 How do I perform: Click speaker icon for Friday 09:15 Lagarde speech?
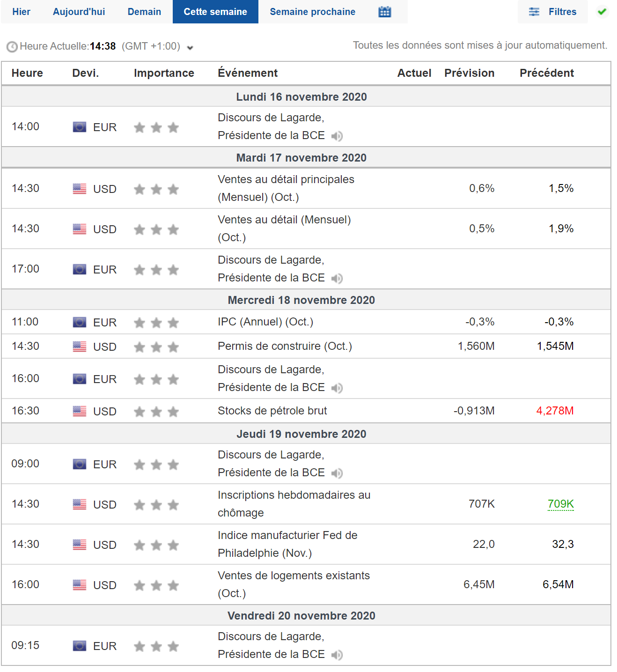coord(337,655)
